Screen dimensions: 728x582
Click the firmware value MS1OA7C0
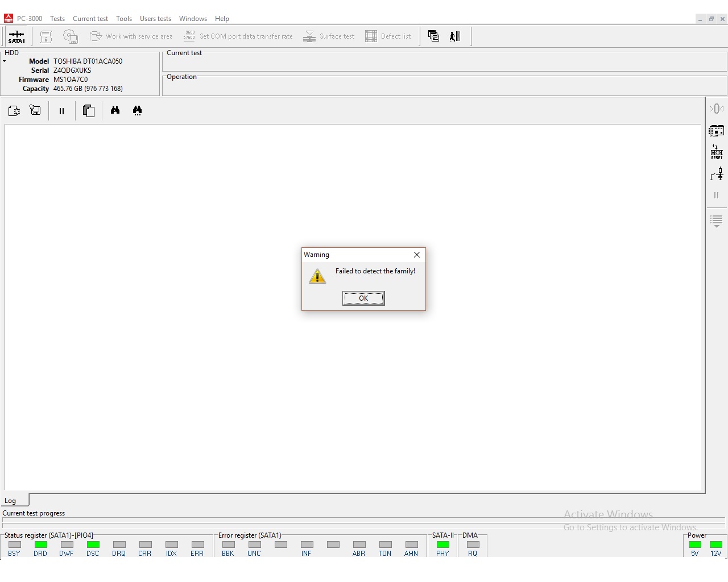point(71,80)
